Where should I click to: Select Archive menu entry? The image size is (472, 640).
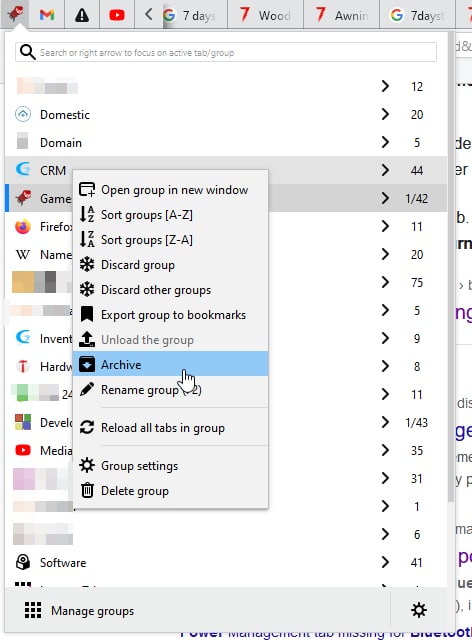[x=171, y=364]
